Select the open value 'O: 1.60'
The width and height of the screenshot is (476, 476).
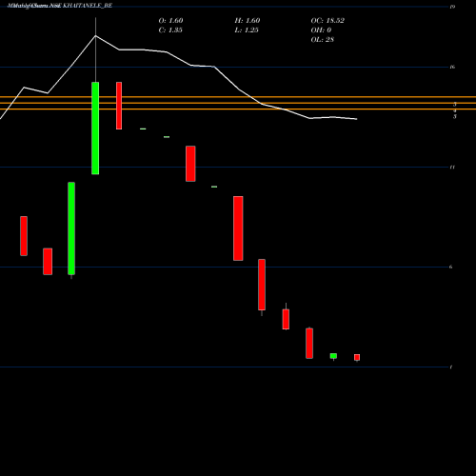point(170,21)
